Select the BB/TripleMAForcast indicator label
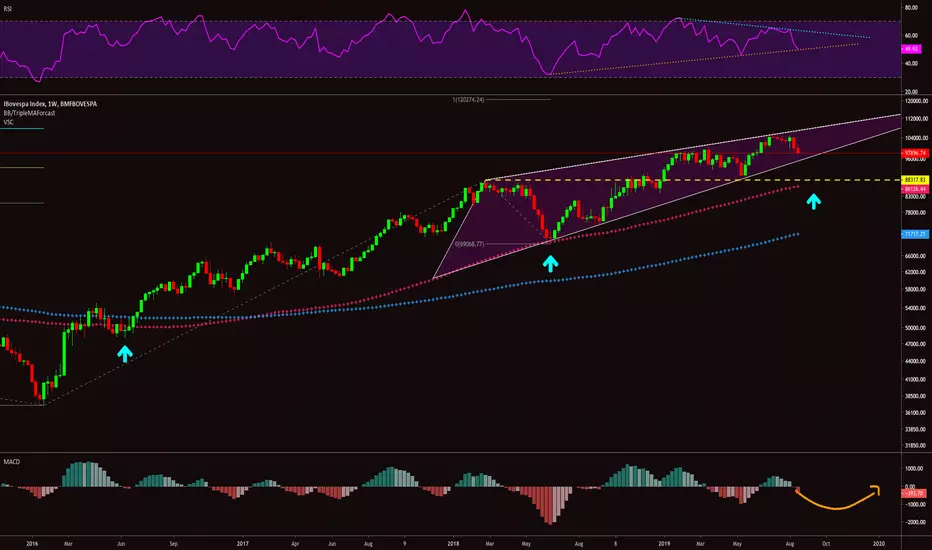Image resolution: width=932 pixels, height=550 pixels. click(29, 113)
